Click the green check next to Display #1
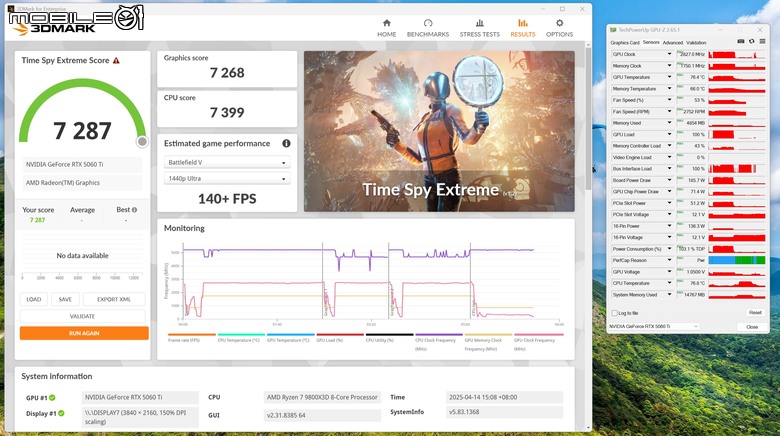Viewport: 780px width, 436px height. click(61, 413)
